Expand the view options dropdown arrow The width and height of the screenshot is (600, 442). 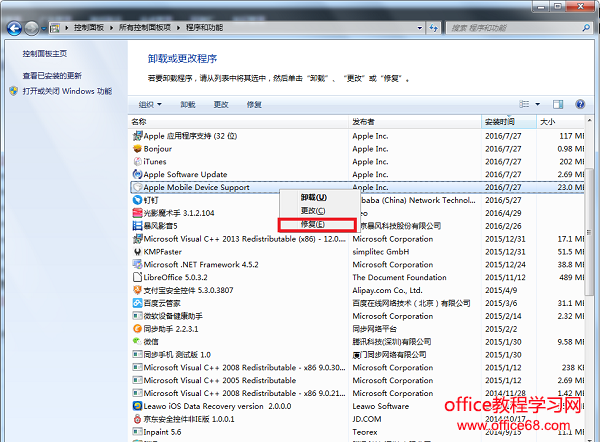coord(537,104)
